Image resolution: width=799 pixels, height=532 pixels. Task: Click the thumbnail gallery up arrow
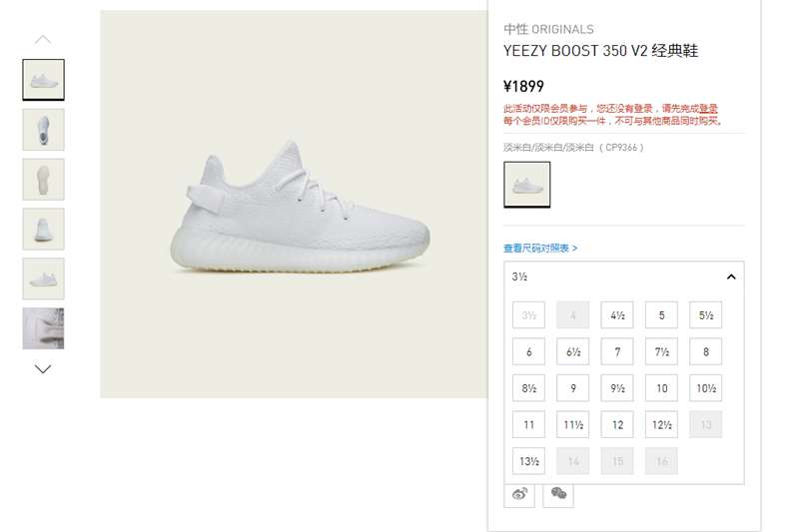pos(43,40)
